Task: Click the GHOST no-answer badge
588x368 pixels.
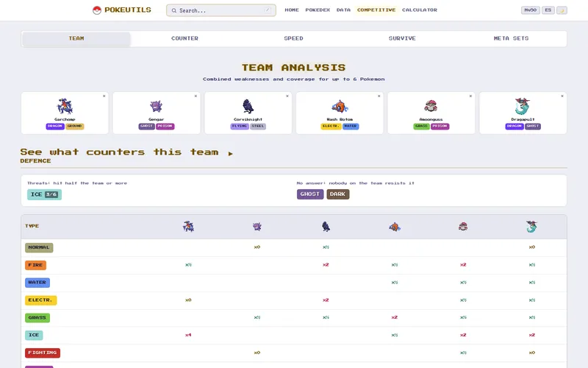Action: tap(310, 194)
